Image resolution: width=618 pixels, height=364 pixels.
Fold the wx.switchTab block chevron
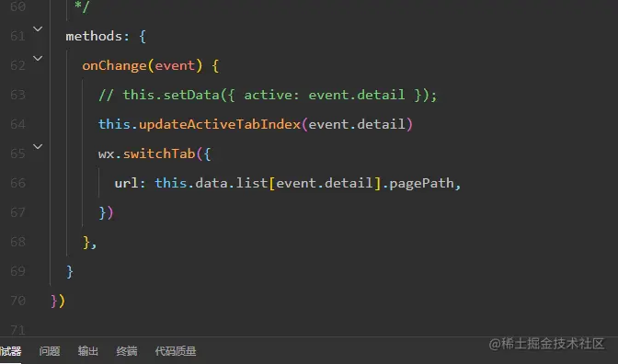pyautogui.click(x=38, y=146)
